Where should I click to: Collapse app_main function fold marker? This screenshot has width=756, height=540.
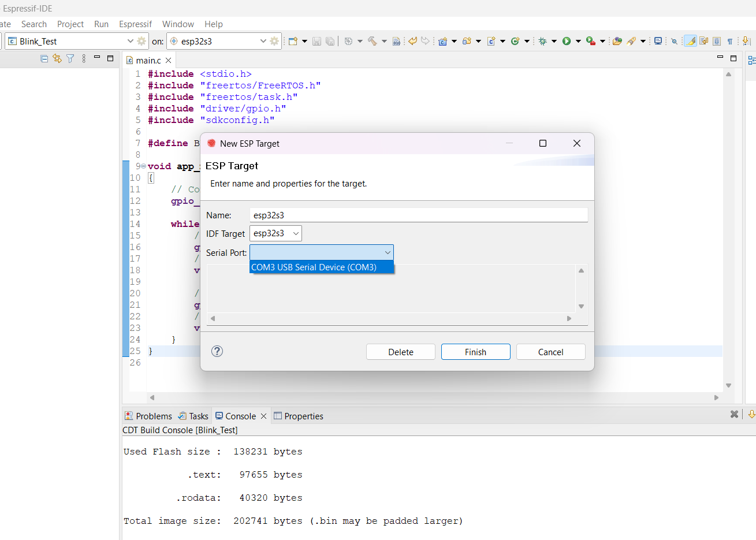(x=143, y=166)
